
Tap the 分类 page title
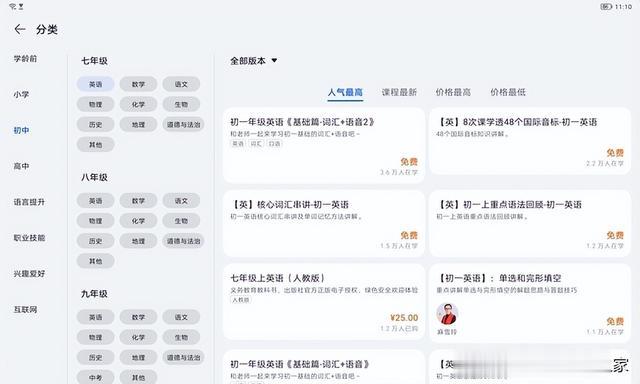coord(47,29)
